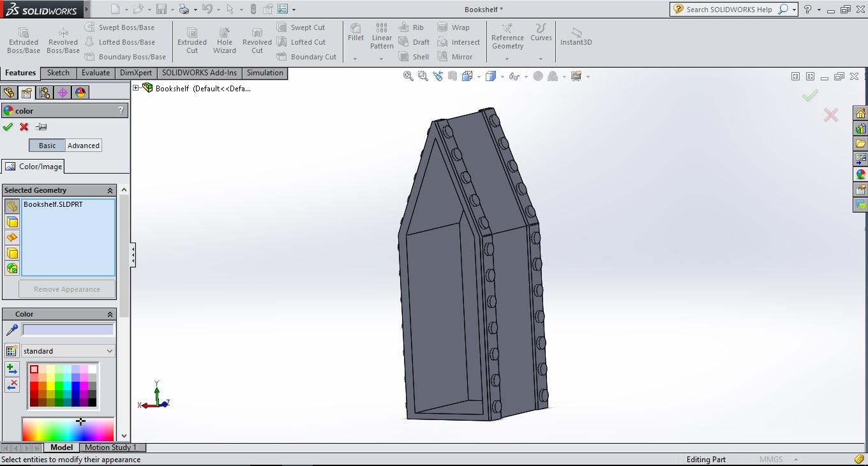The image size is (868, 466).
Task: Expand the Bookshelf flyout tree node
Action: (136, 88)
